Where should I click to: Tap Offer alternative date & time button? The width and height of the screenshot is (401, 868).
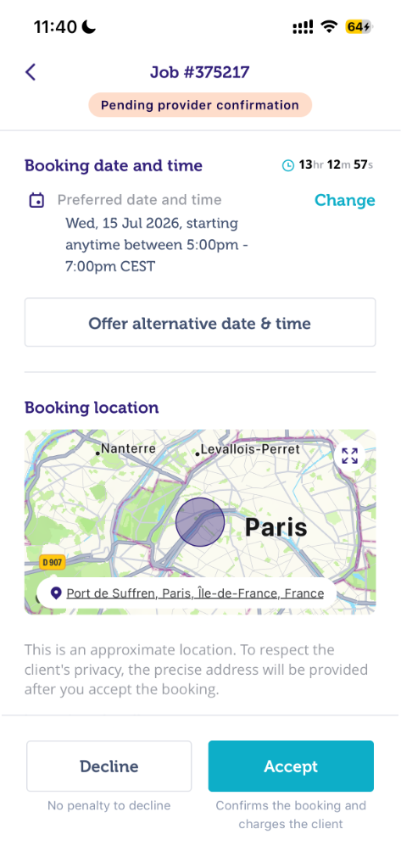[200, 323]
